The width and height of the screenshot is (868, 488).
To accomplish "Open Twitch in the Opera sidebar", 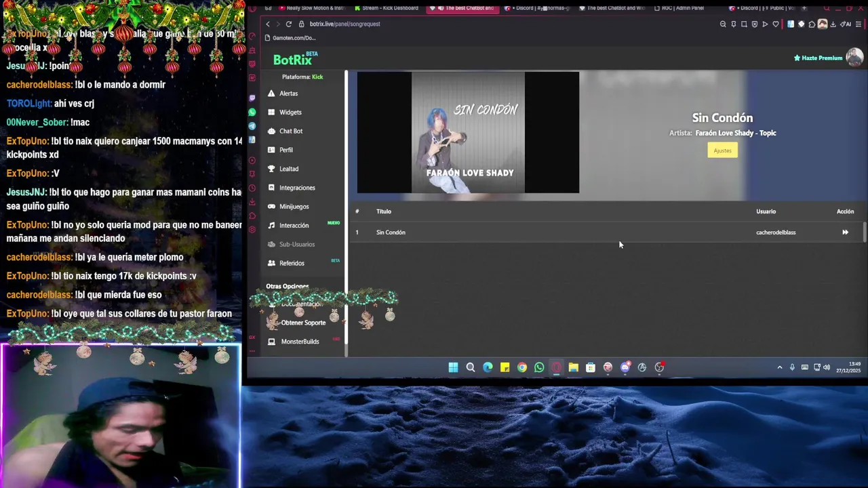I will 252,98.
